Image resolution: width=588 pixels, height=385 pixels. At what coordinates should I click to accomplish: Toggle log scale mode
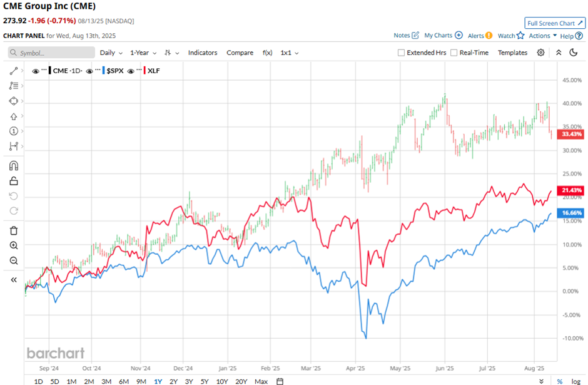(576, 381)
